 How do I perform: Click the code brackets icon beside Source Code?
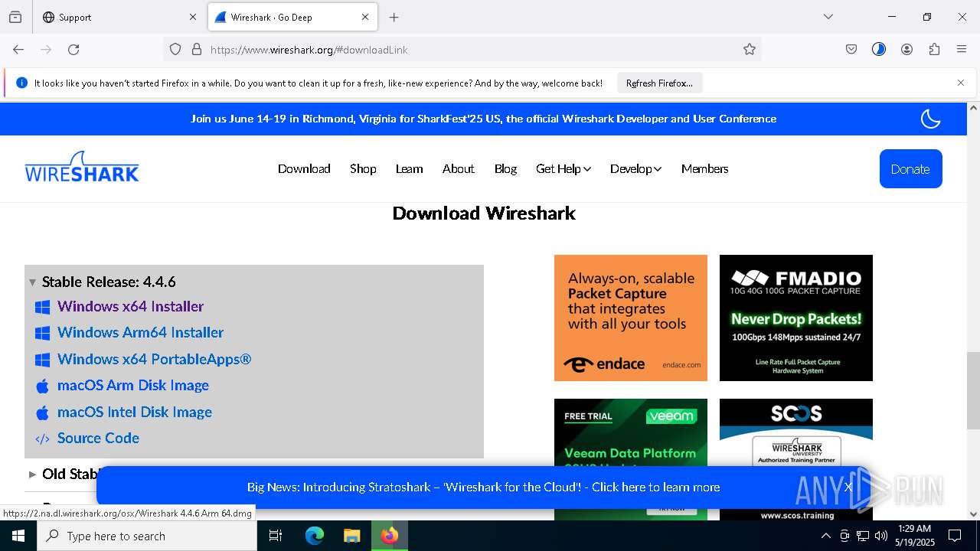(x=43, y=439)
